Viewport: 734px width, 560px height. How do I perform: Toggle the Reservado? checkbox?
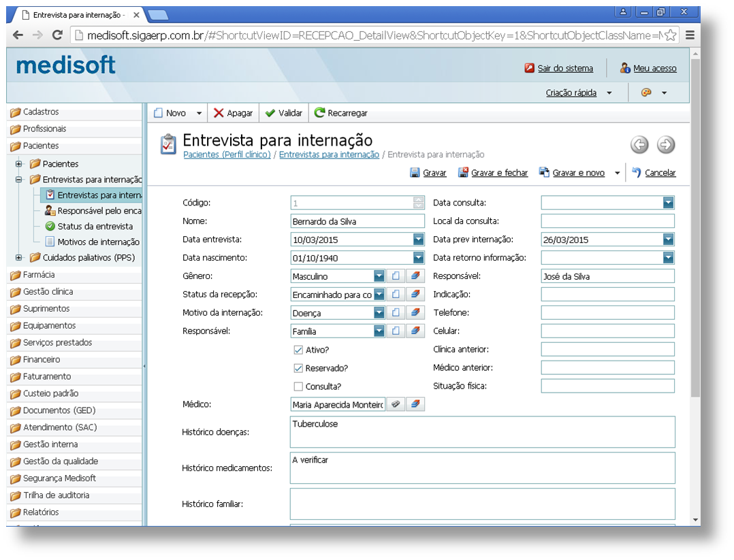pyautogui.click(x=298, y=368)
